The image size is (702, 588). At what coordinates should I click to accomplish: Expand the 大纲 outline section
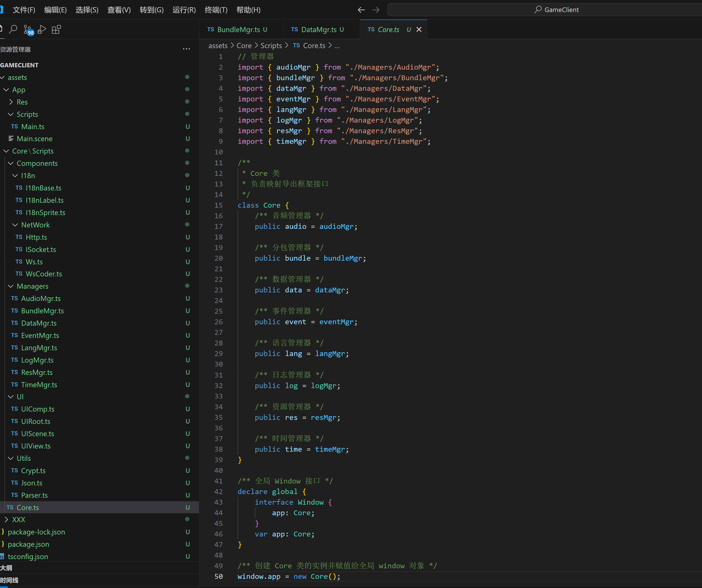tap(7, 568)
